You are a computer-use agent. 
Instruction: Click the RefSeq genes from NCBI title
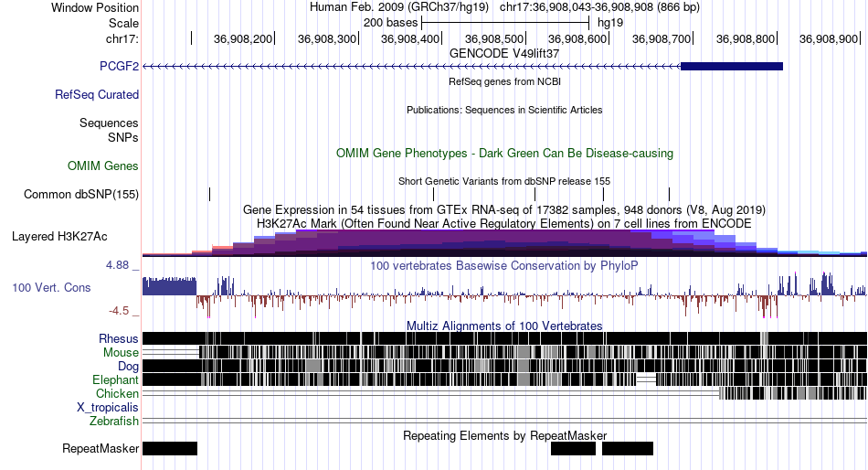click(505, 81)
